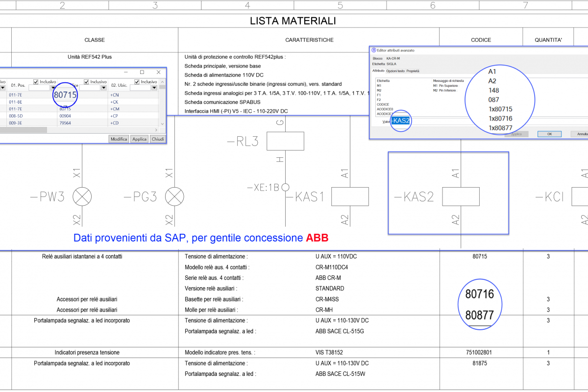The height and width of the screenshot is (392, 588).
Task: Select the row with position 011-8E
Action: coord(79,102)
